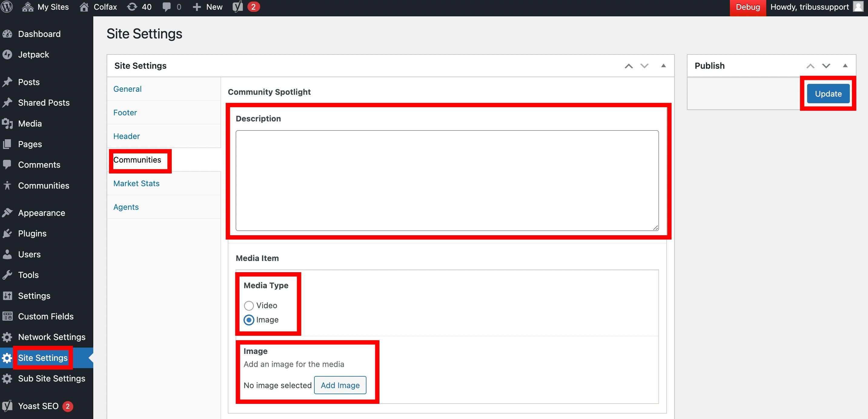Viewport: 868px width, 419px height.
Task: Open the Agents settings tab
Action: [164, 207]
